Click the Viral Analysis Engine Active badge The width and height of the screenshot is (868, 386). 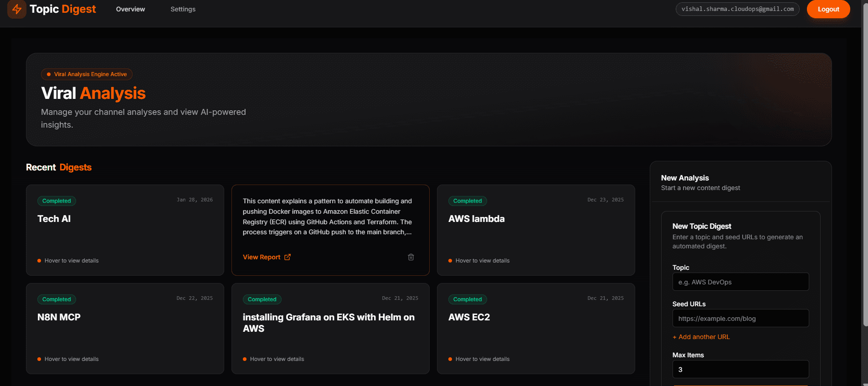pos(87,74)
